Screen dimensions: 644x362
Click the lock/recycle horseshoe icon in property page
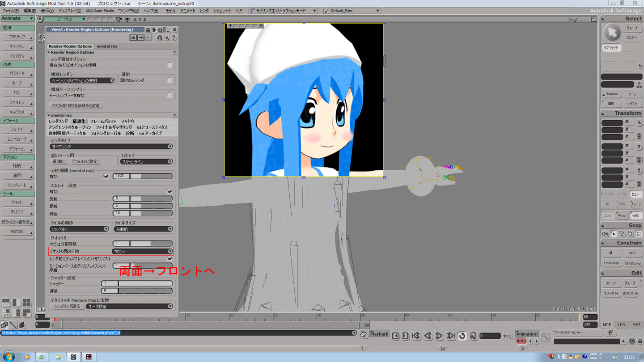159,38
